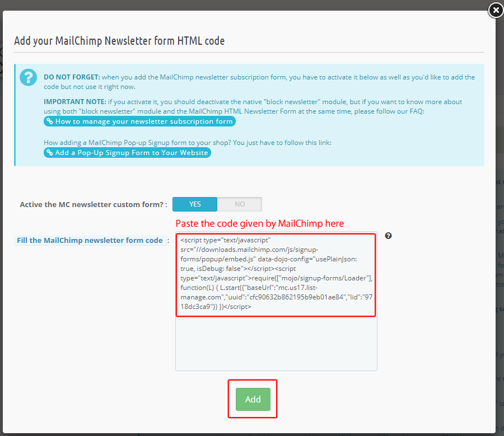The image size is (504, 436).
Task: Click 'Active the MC newsletter custom form?' label
Action: pyautogui.click(x=92, y=205)
